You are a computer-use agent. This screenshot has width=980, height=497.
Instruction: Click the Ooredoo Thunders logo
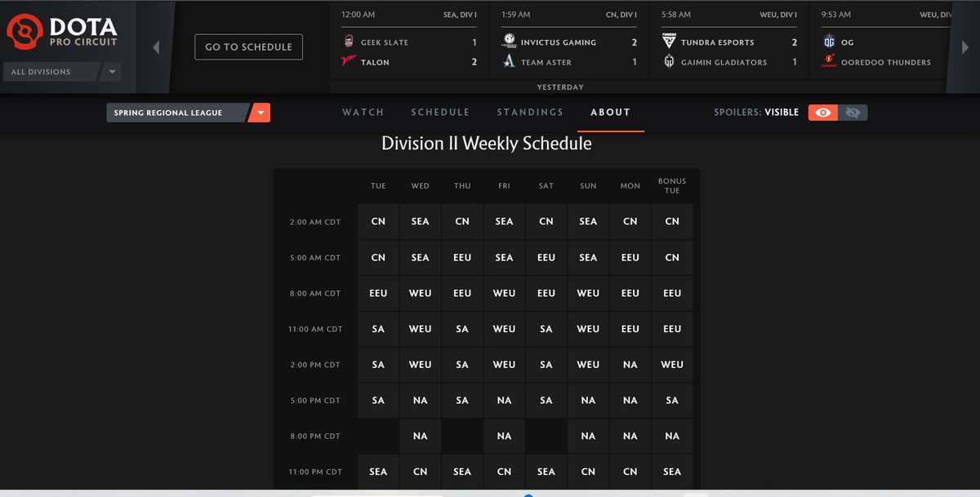click(829, 62)
